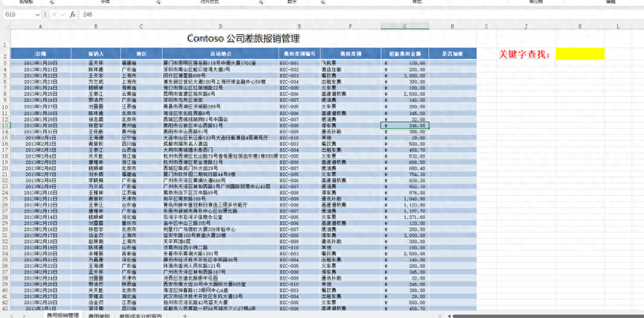
Task: Click the red 关键字查找 label
Action: [x=524, y=54]
